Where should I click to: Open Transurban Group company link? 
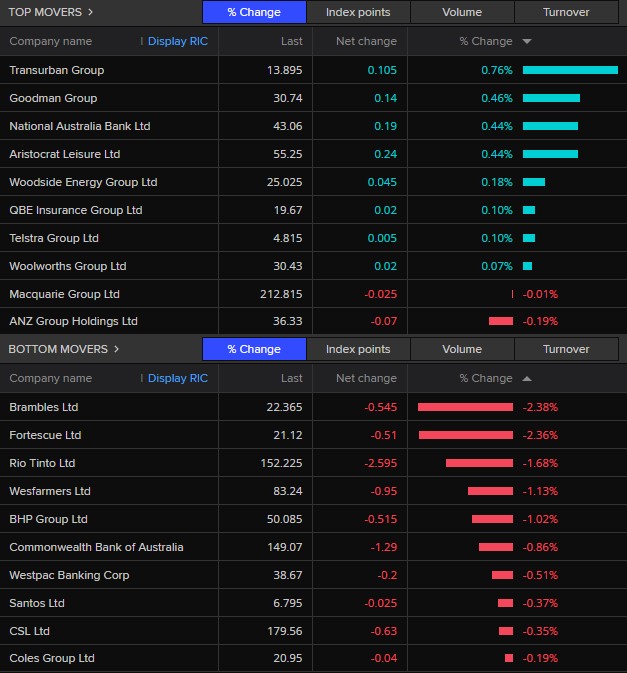point(56,70)
